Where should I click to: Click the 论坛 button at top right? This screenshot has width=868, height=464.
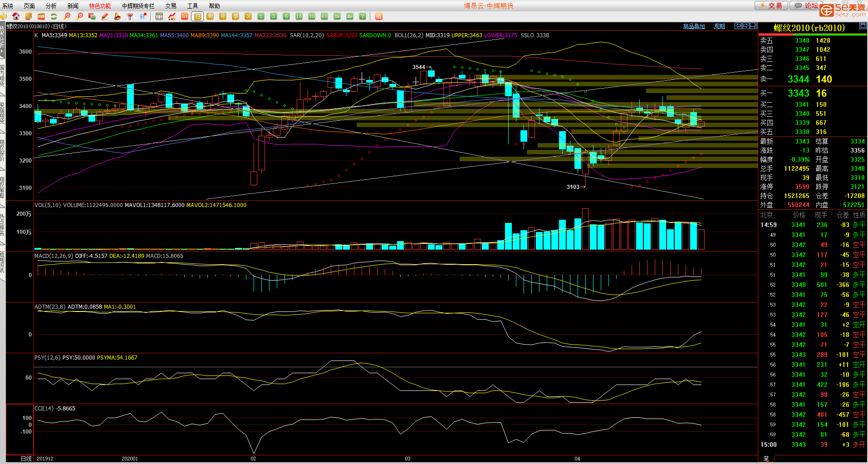tap(807, 5)
